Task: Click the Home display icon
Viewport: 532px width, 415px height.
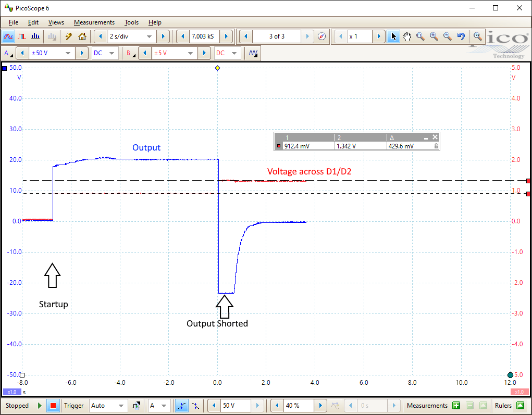Action: (82, 36)
